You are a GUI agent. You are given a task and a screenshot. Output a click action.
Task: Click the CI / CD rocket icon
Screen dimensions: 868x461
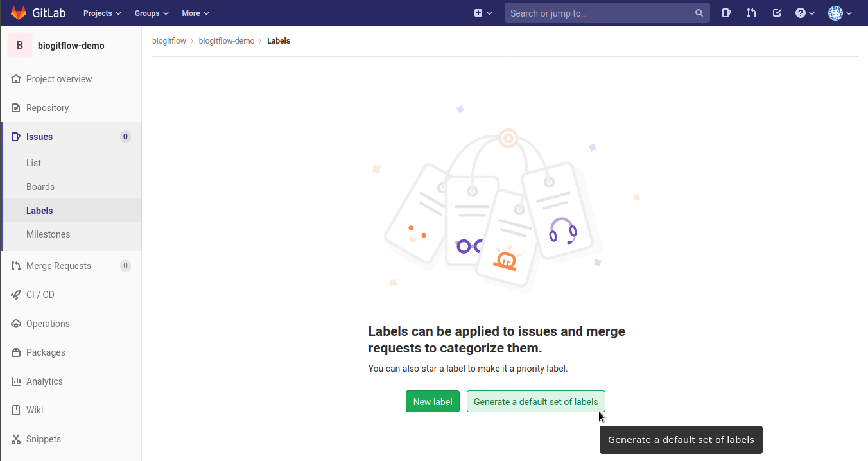(x=16, y=295)
